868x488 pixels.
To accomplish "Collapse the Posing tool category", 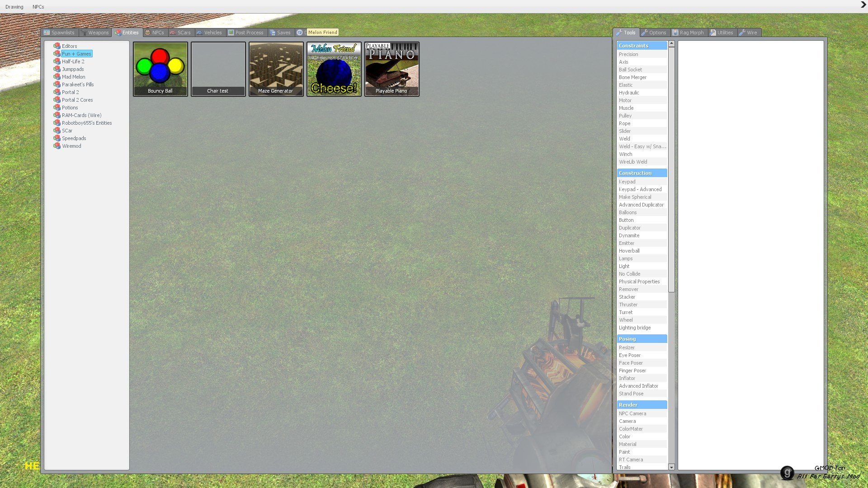I will 642,339.
